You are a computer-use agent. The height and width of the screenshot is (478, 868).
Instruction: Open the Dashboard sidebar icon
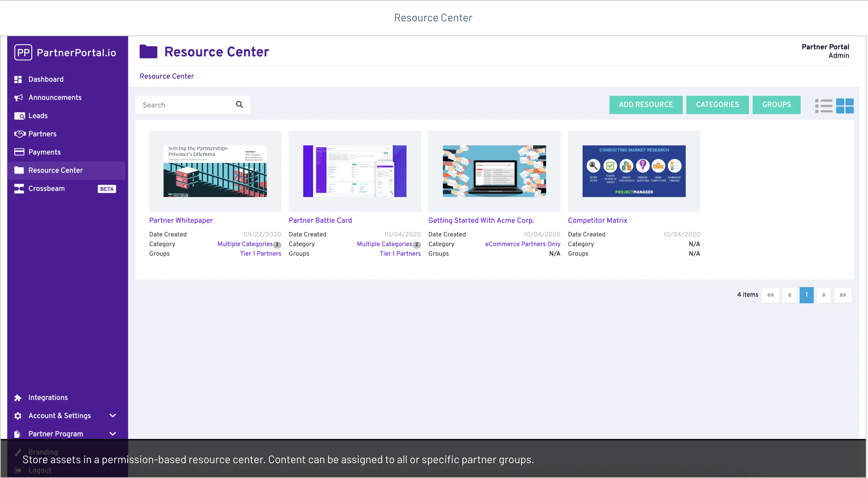coord(18,80)
